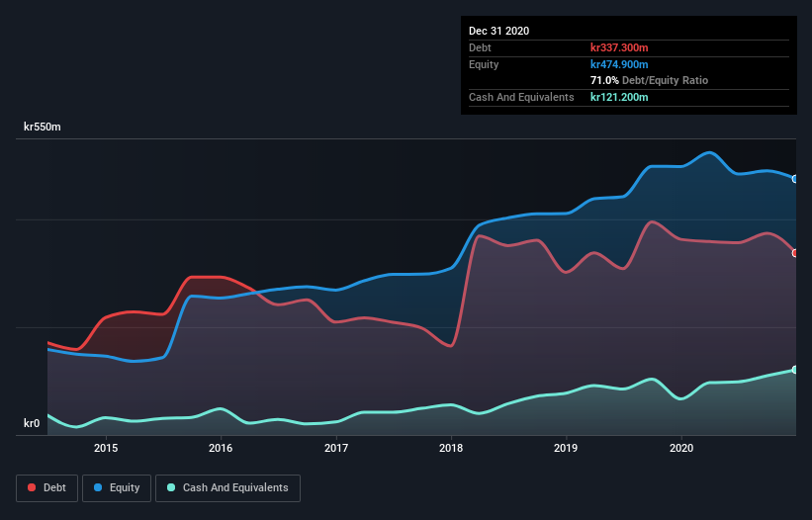Click Cash And Equivalents label in tooltip
Viewport: 812px width, 520px height.
pos(521,97)
